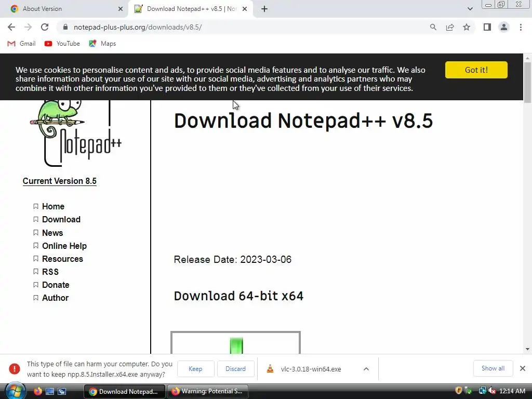Accept cookies with Got it! button
This screenshot has height=399, width=532.
tap(476, 70)
